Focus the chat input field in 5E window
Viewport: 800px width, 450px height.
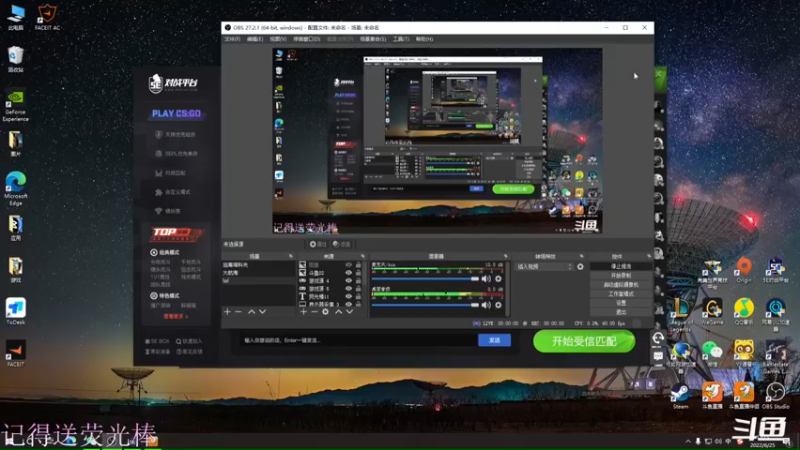[359, 340]
